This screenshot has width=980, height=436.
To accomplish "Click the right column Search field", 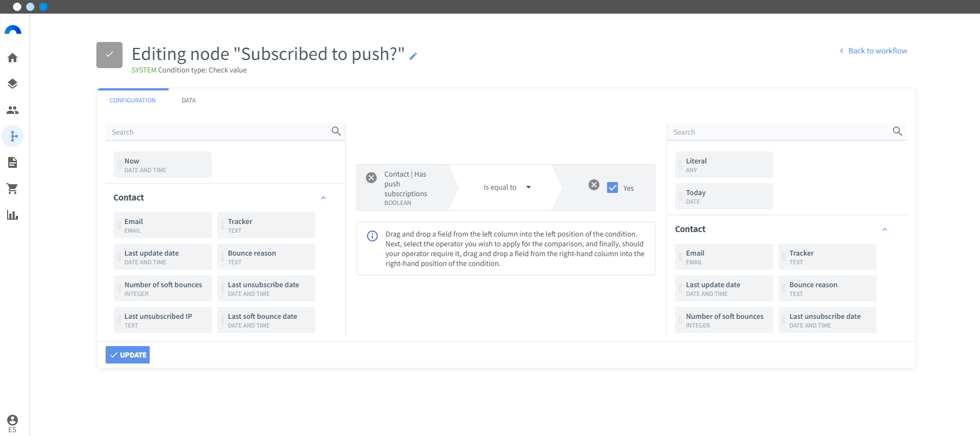I will [x=780, y=132].
